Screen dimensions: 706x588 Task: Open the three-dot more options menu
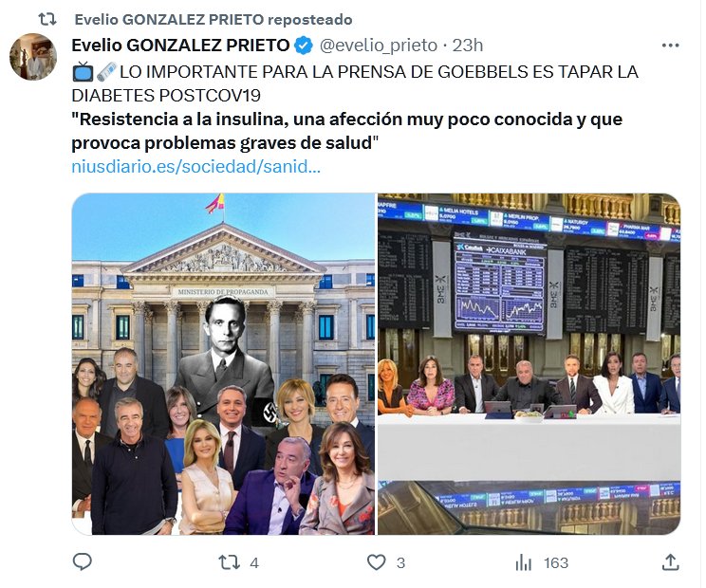click(671, 46)
